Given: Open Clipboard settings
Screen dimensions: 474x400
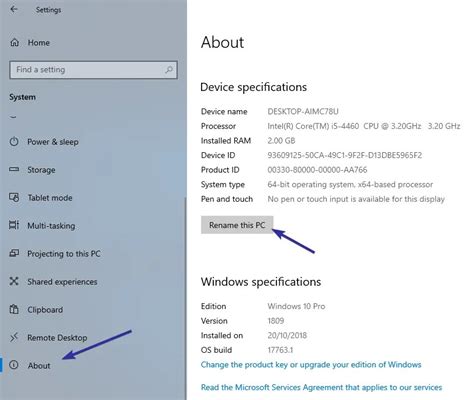Looking at the screenshot, I should click(x=45, y=310).
